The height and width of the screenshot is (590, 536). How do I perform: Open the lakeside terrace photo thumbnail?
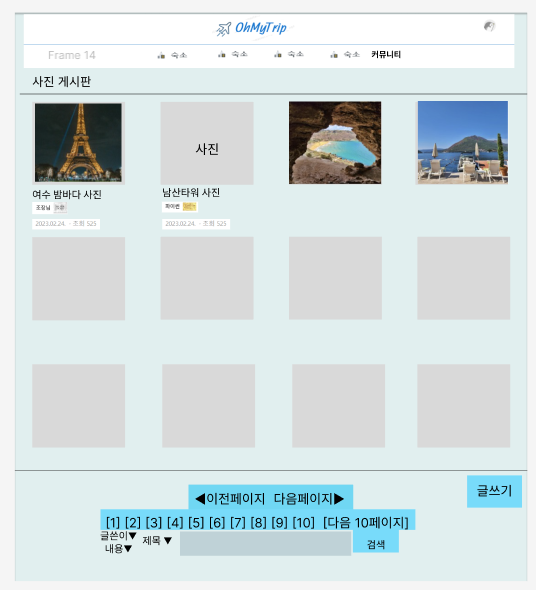[463, 142]
